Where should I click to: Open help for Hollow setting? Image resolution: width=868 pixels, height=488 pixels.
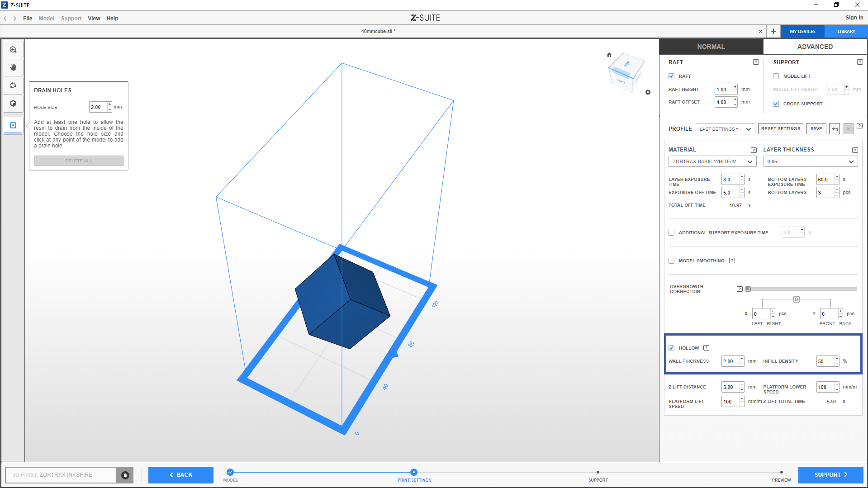point(706,348)
